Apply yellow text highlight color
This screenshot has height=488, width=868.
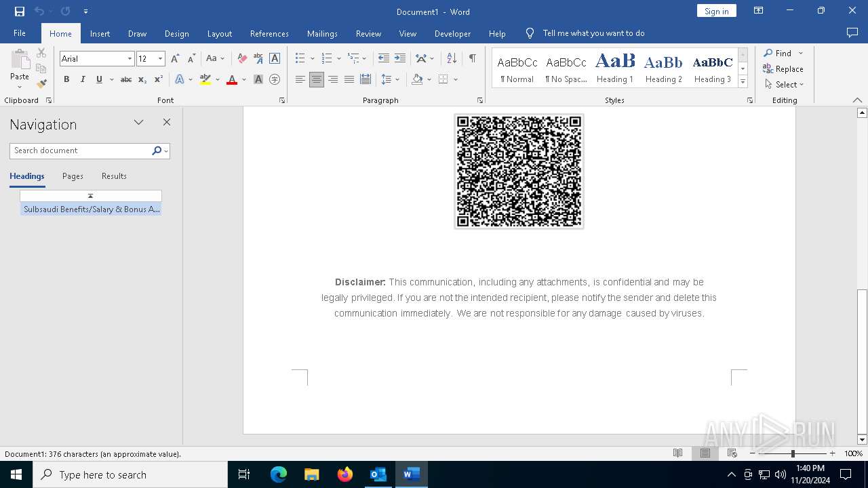[x=205, y=79]
